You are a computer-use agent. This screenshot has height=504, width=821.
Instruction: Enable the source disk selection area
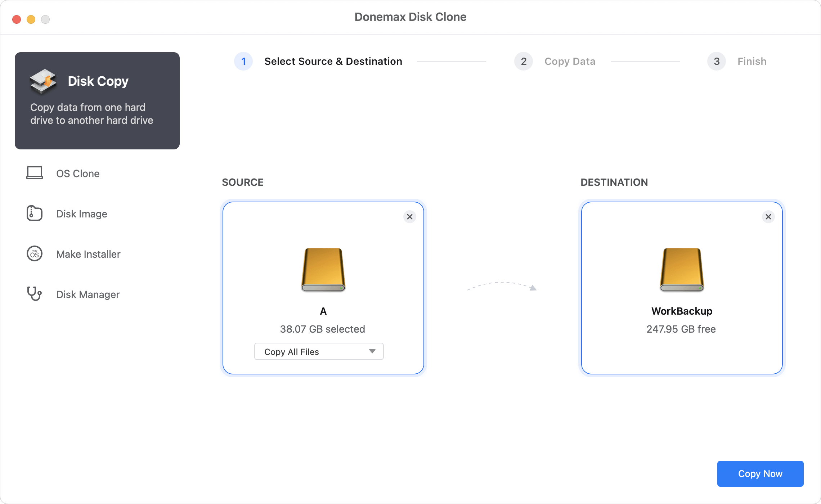pyautogui.click(x=323, y=287)
